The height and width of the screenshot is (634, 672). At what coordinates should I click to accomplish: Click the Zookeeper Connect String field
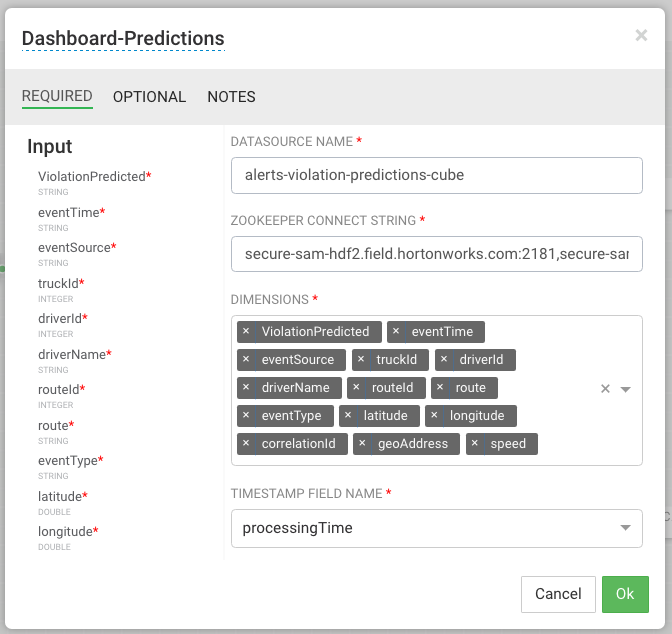(x=436, y=254)
